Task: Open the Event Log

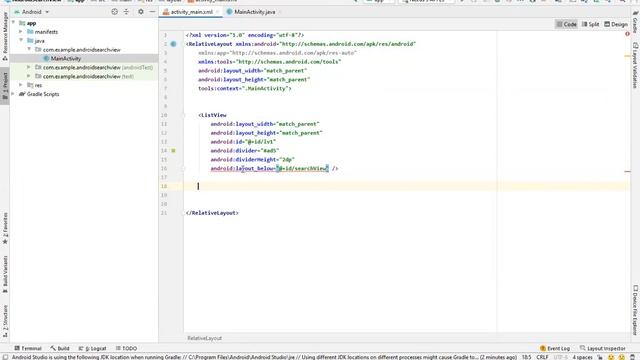Action: tap(555, 349)
